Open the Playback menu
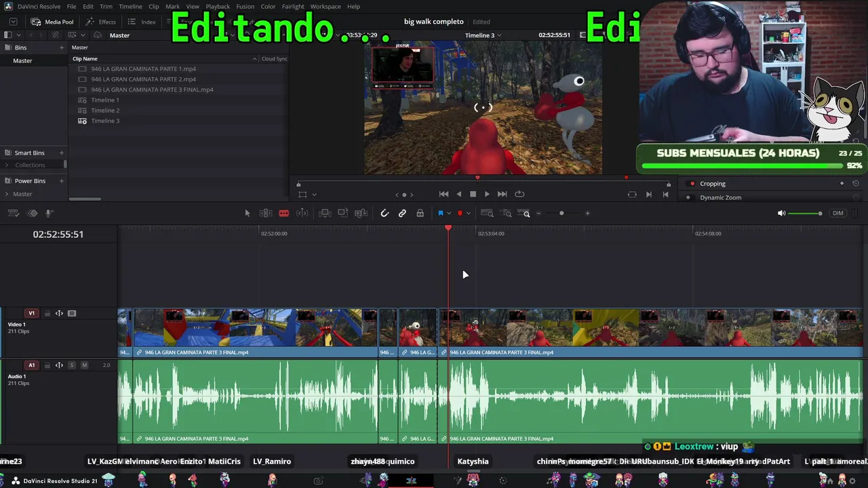 click(218, 6)
